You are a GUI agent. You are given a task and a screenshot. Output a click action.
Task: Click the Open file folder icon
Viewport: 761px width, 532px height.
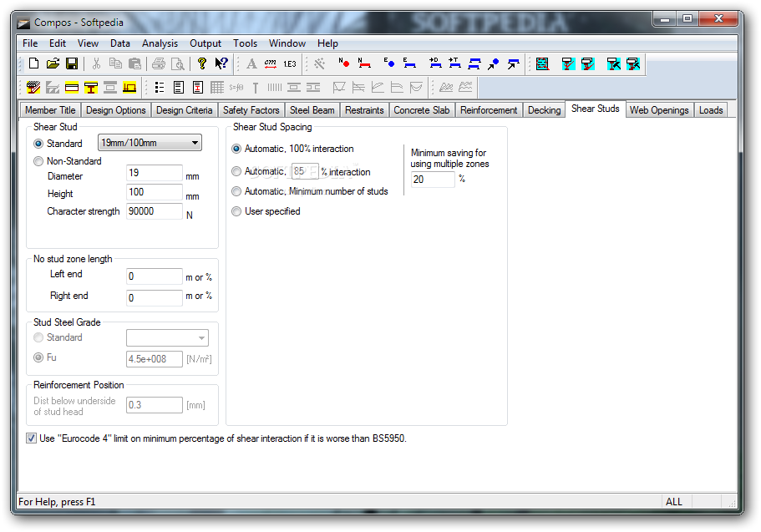click(53, 63)
